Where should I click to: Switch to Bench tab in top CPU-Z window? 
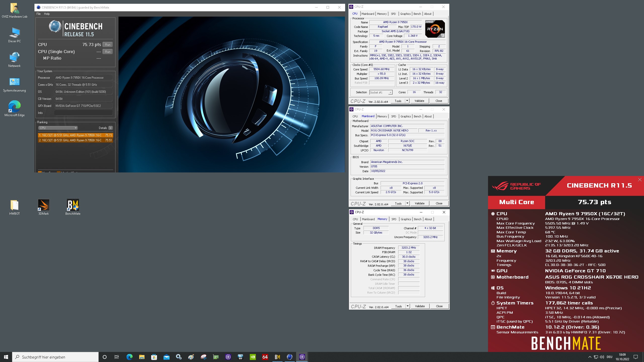(x=417, y=14)
